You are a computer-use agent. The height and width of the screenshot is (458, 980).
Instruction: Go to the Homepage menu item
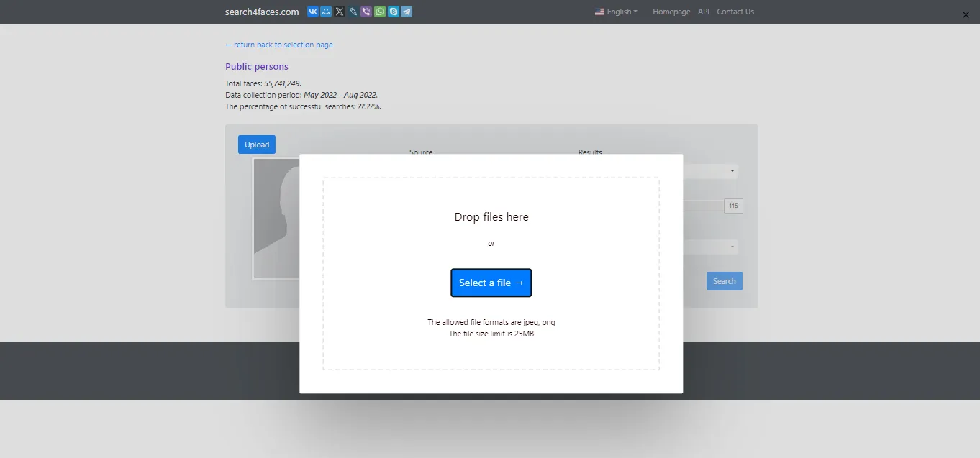pos(671,12)
